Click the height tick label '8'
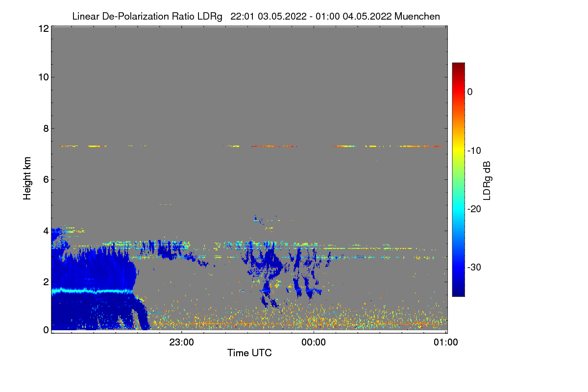Screen dimensions: 588x392 (x=45, y=128)
